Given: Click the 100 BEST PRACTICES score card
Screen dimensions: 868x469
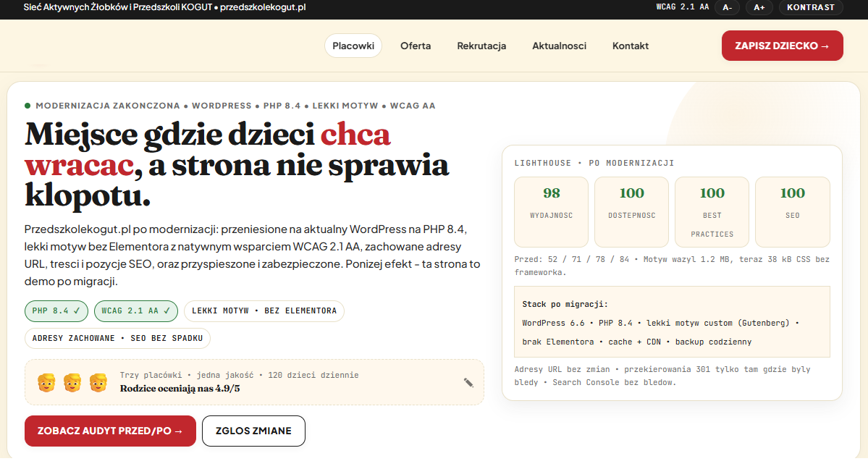Looking at the screenshot, I should tap(712, 212).
